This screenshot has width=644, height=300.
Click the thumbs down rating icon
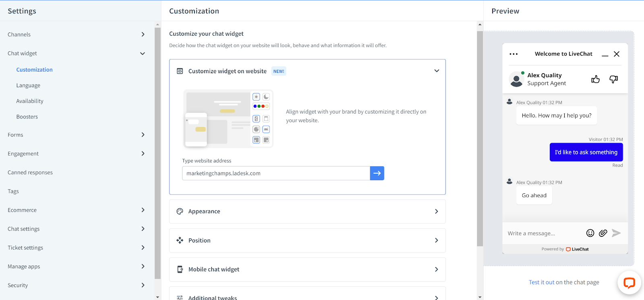pos(613,79)
